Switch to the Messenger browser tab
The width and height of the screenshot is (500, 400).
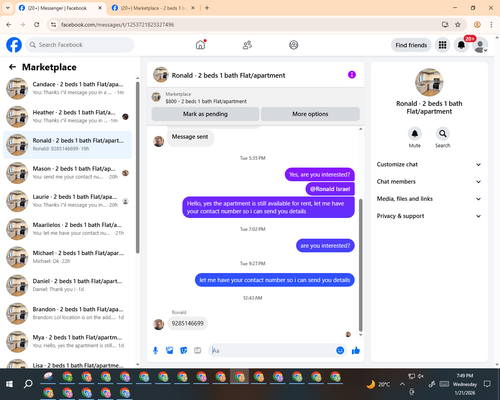coord(60,8)
